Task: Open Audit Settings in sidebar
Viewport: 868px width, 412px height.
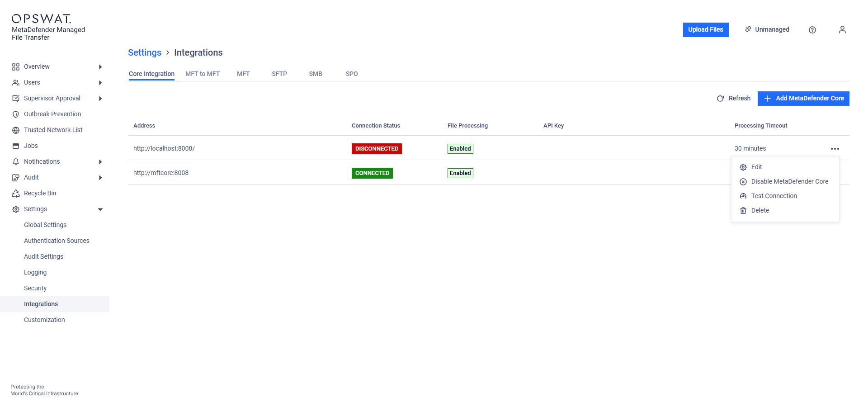Action: click(x=43, y=257)
